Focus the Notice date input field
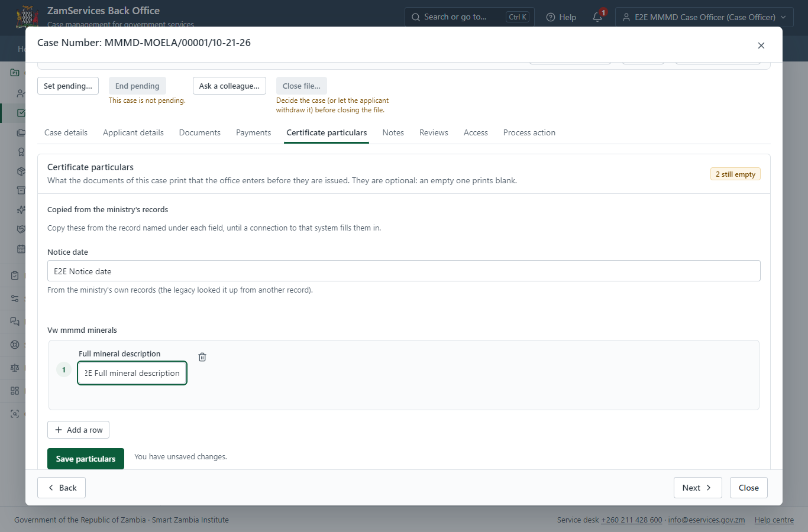Screen dimensions: 808x532 [404, 271]
